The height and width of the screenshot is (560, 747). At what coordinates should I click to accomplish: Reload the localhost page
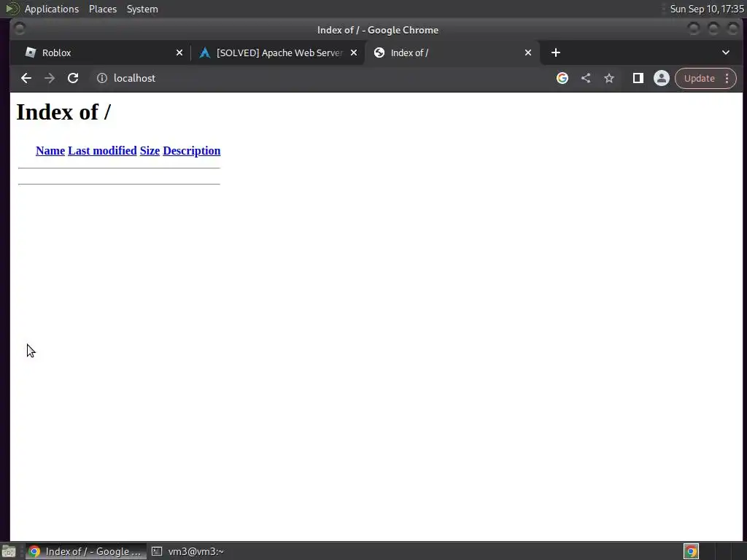click(73, 78)
